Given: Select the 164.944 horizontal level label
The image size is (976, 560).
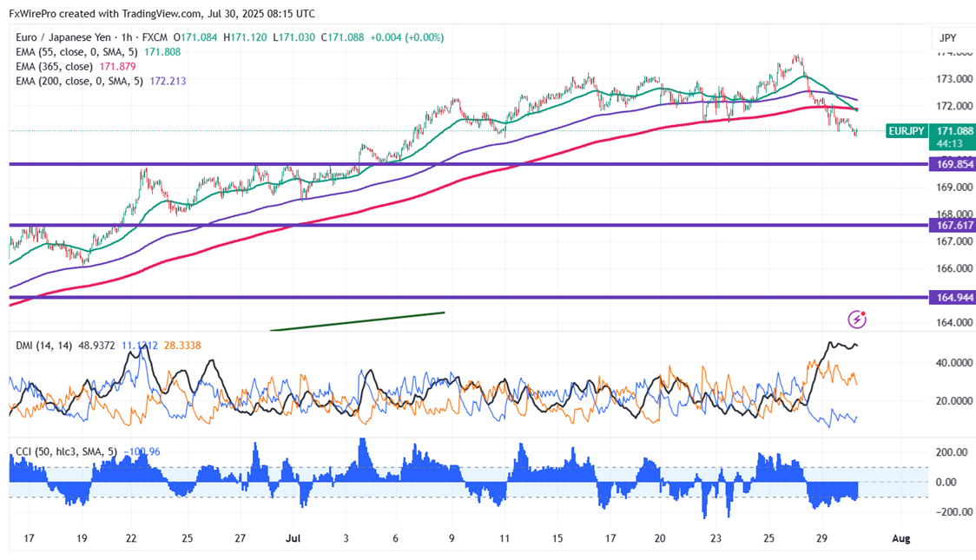Looking at the screenshot, I should pyautogui.click(x=953, y=298).
